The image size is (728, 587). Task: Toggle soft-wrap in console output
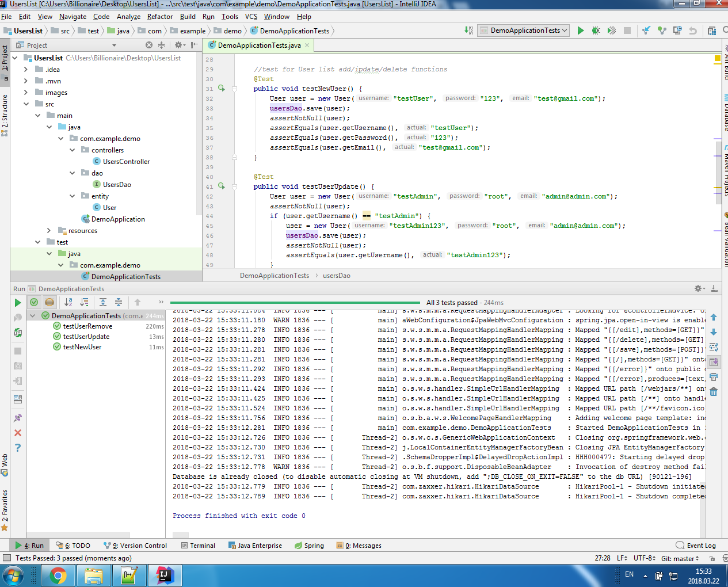tap(714, 347)
